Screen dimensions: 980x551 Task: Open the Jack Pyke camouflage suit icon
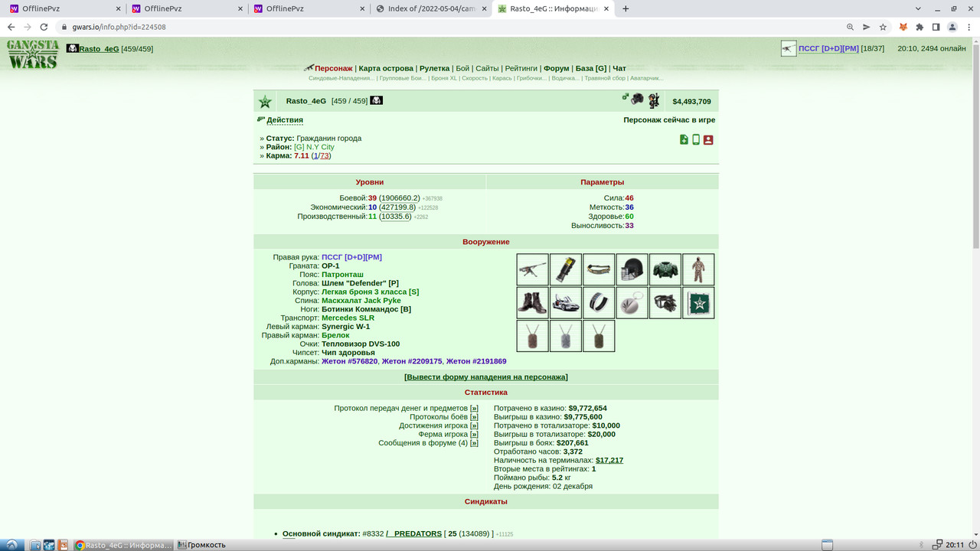[x=698, y=269]
